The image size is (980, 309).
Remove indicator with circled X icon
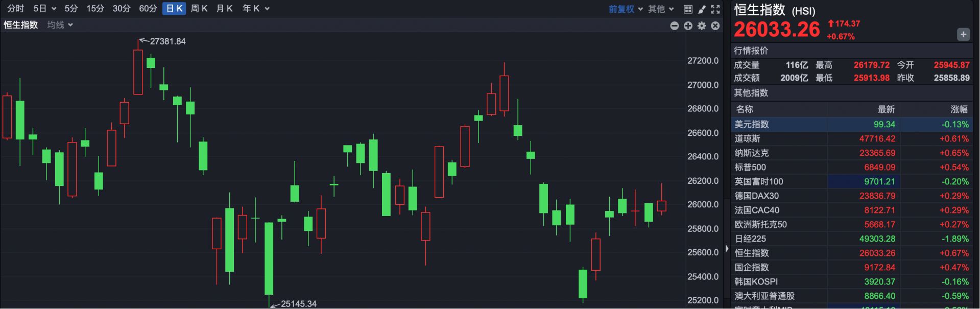pos(715,26)
